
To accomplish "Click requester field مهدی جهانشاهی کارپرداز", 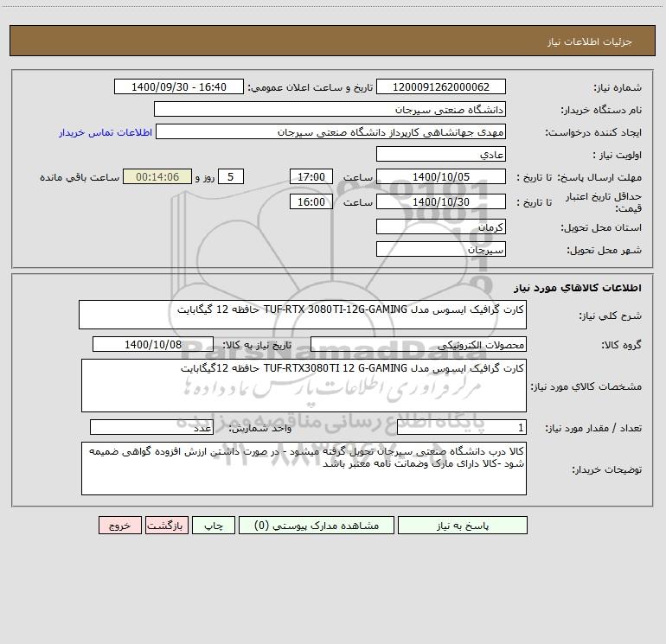I will click(330, 131).
